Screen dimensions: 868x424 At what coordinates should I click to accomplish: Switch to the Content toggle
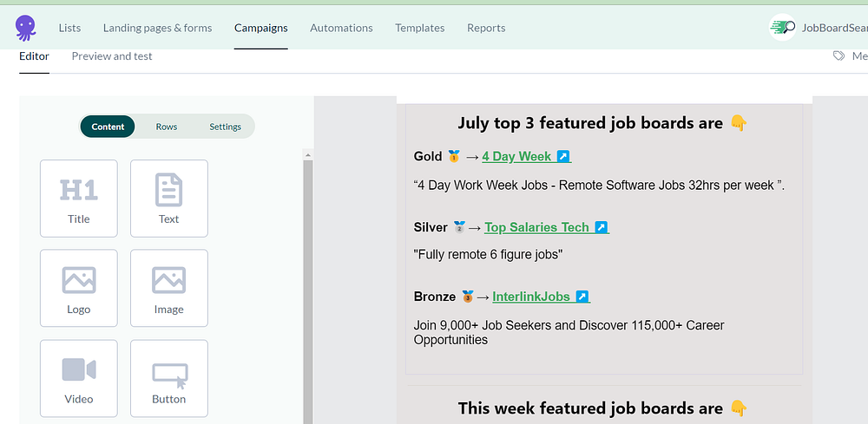(108, 127)
